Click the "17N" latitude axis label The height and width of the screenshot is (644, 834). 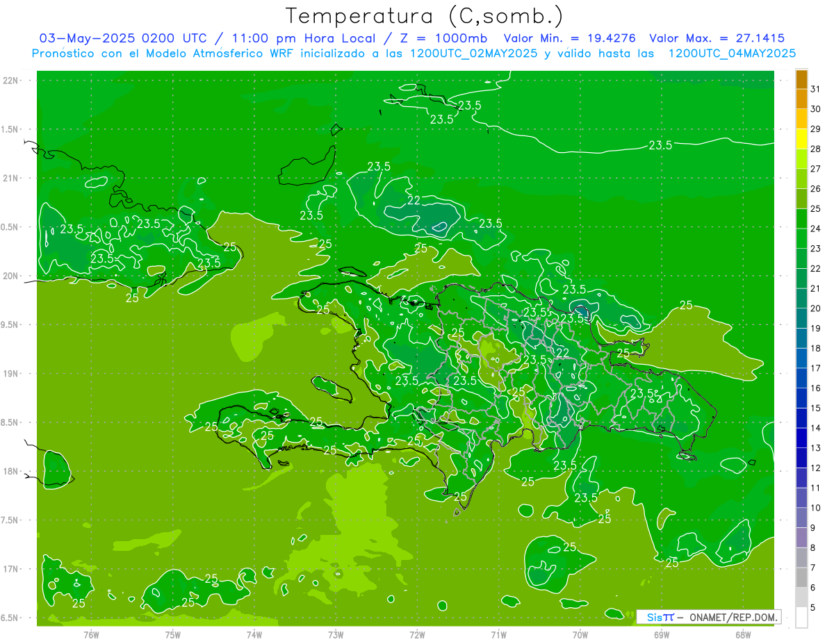tap(10, 569)
